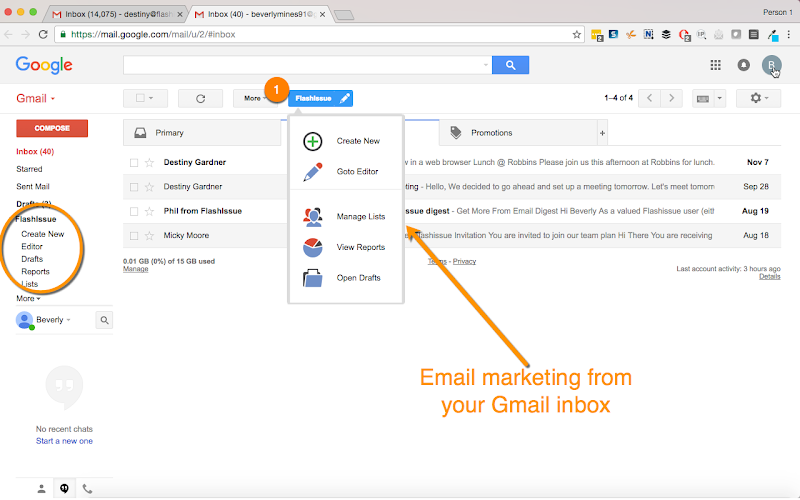Toggle the select-all checkbox in toolbar

pyautogui.click(x=140, y=98)
